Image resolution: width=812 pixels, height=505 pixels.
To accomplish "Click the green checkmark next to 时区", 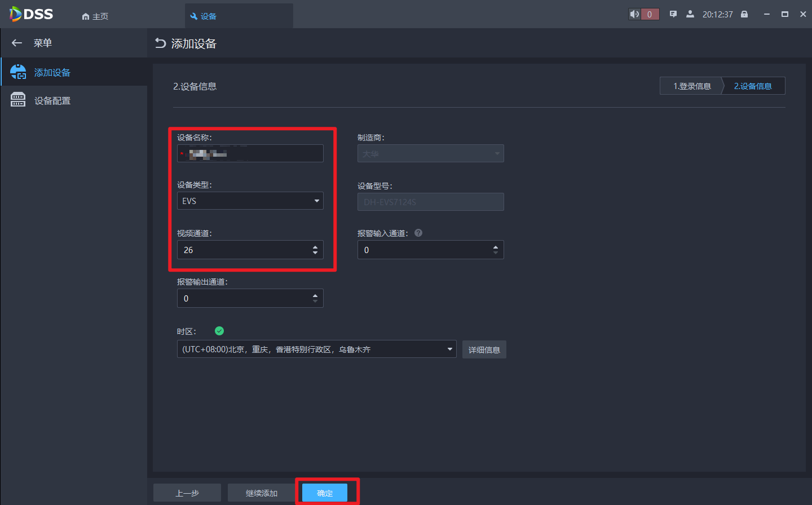I will pos(219,331).
